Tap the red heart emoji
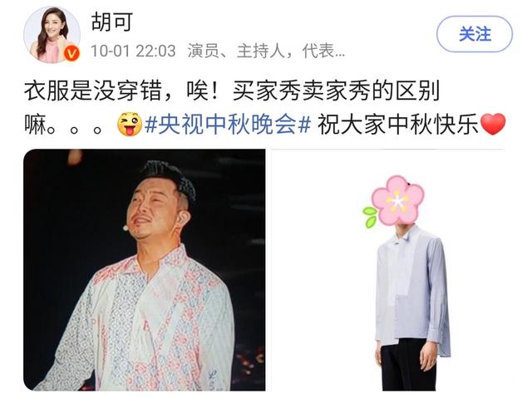 coord(493,125)
